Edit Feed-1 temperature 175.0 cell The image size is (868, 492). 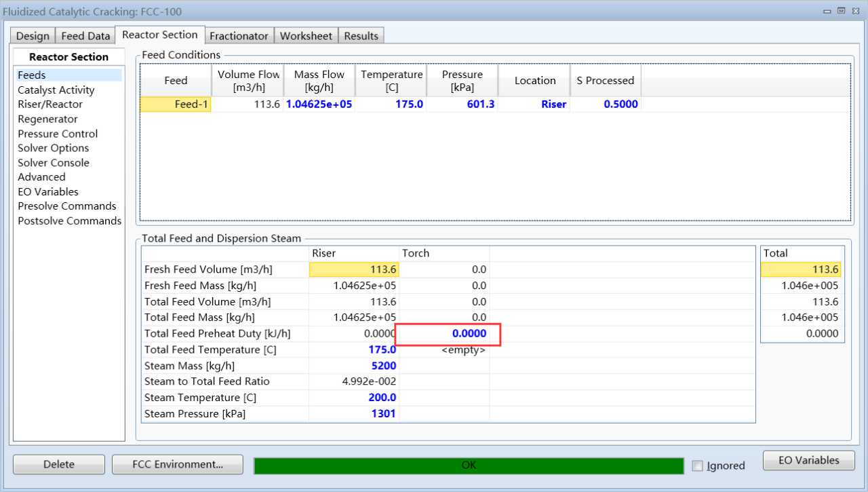coord(391,105)
